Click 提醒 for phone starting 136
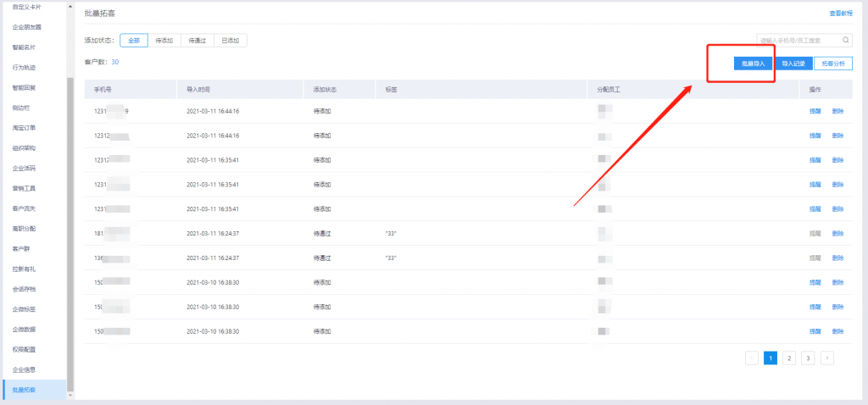 [x=815, y=258]
